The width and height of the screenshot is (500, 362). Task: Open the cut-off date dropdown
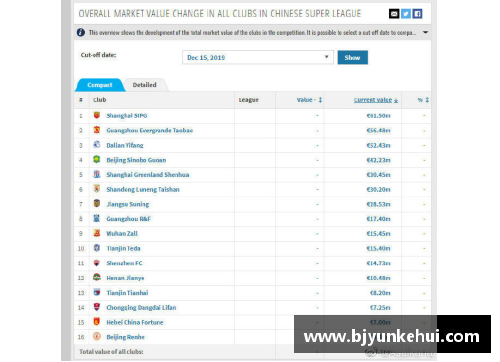tap(258, 57)
